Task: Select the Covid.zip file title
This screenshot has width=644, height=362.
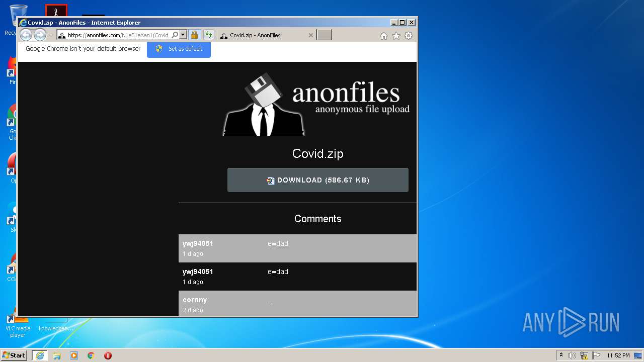Action: (x=318, y=154)
